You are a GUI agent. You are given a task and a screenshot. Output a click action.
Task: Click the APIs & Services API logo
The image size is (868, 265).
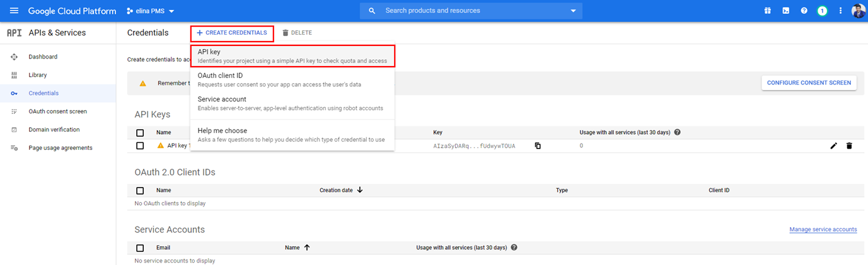14,33
